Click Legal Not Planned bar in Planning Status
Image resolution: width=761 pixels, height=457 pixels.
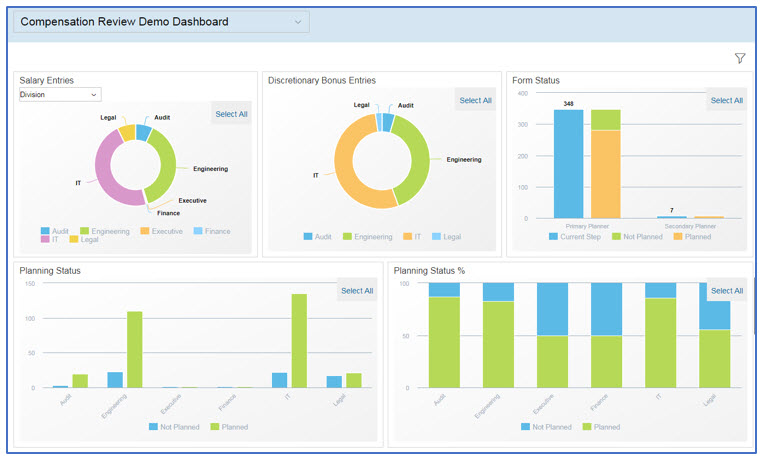click(x=334, y=382)
